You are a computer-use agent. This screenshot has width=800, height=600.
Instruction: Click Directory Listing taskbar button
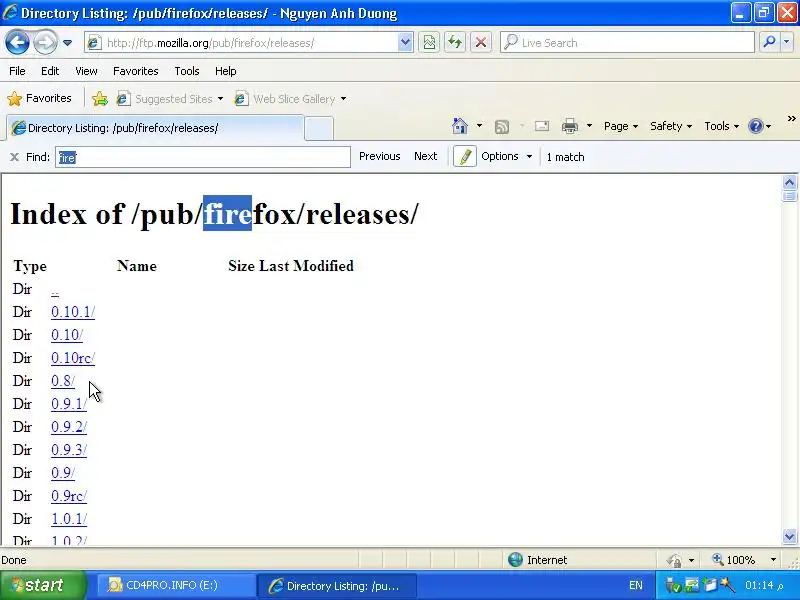(337, 585)
